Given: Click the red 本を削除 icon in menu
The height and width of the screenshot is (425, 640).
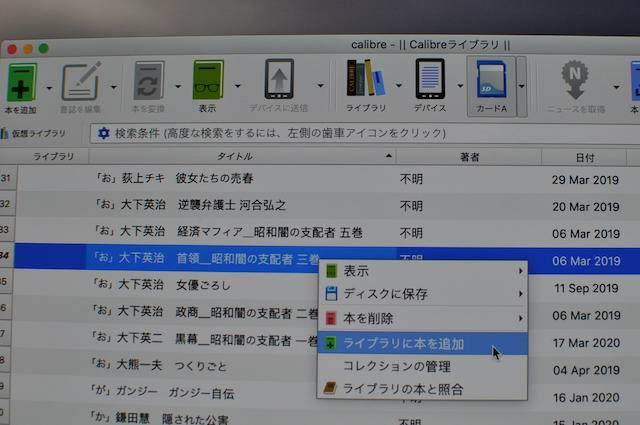Looking at the screenshot, I should (331, 318).
